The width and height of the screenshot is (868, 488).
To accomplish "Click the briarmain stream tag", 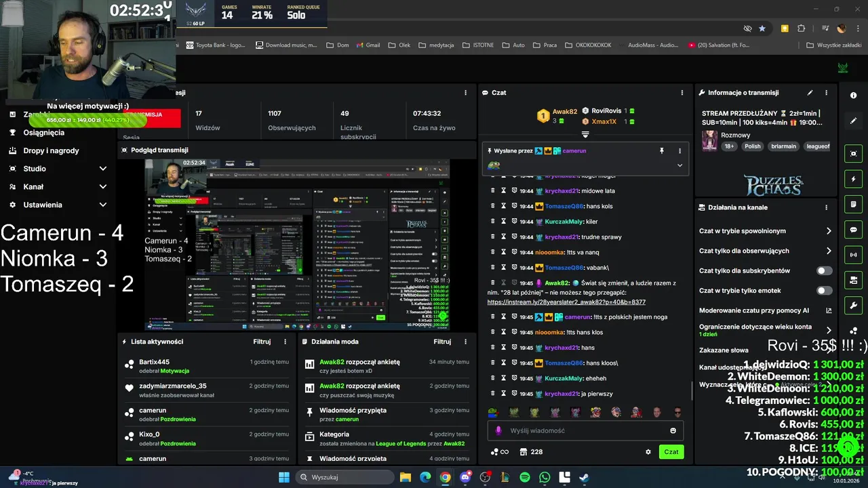I will (783, 146).
